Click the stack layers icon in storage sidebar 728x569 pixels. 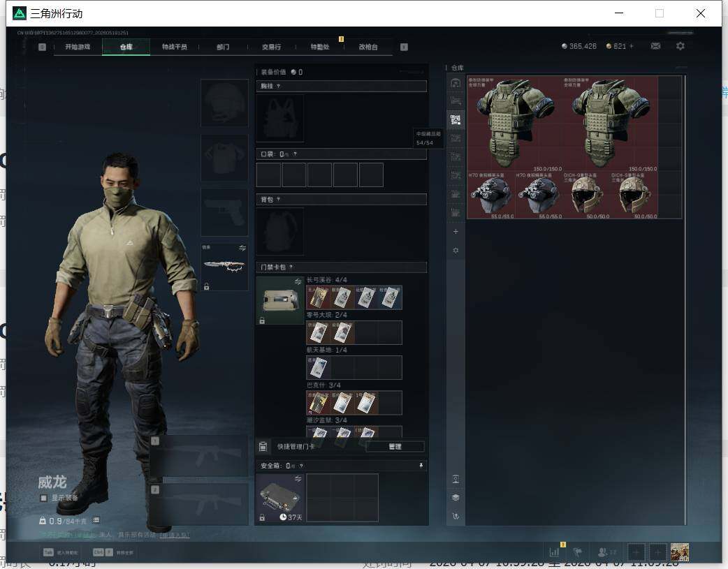point(456,498)
